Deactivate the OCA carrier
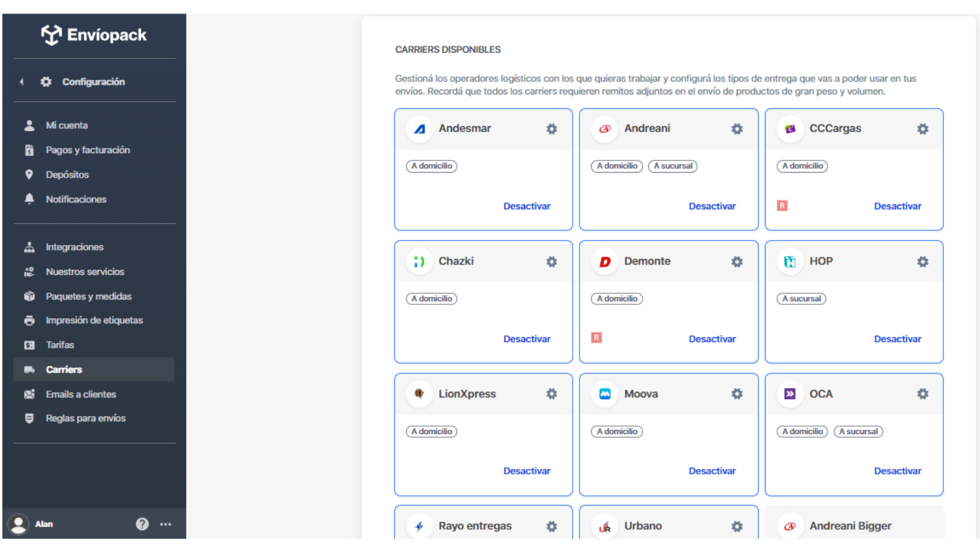 (x=897, y=471)
